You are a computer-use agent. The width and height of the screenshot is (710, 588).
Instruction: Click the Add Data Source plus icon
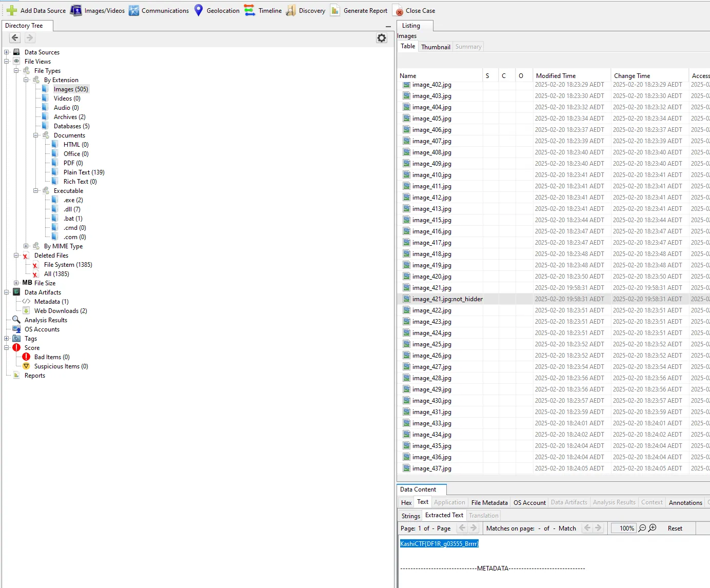[x=12, y=10]
